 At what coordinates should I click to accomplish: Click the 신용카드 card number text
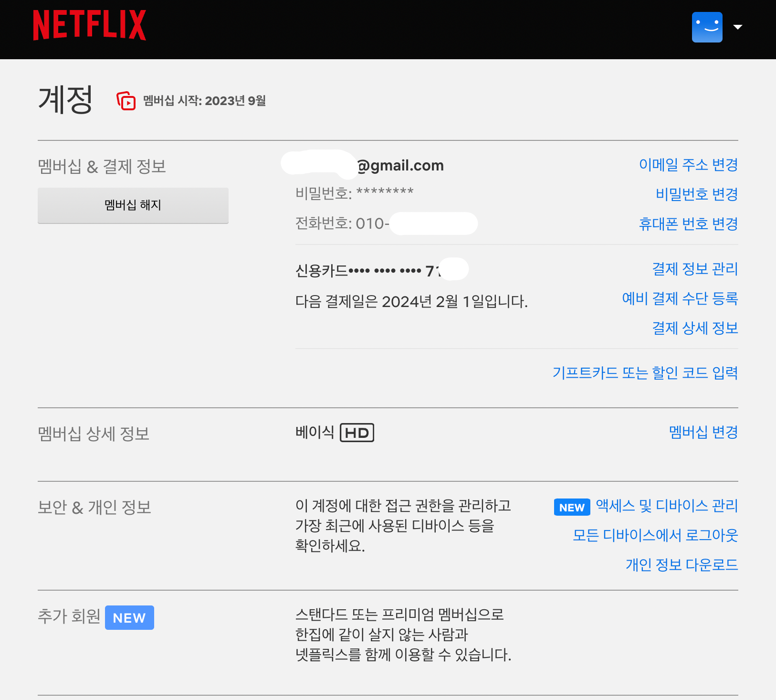368,271
